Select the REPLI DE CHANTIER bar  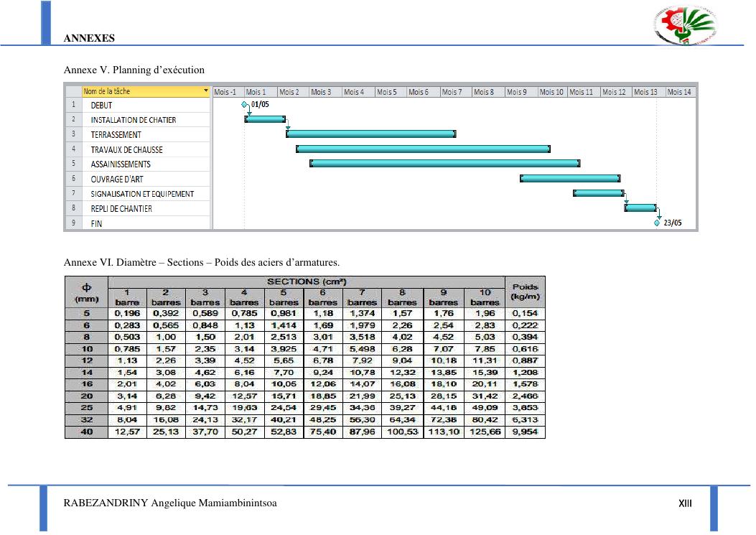point(640,208)
